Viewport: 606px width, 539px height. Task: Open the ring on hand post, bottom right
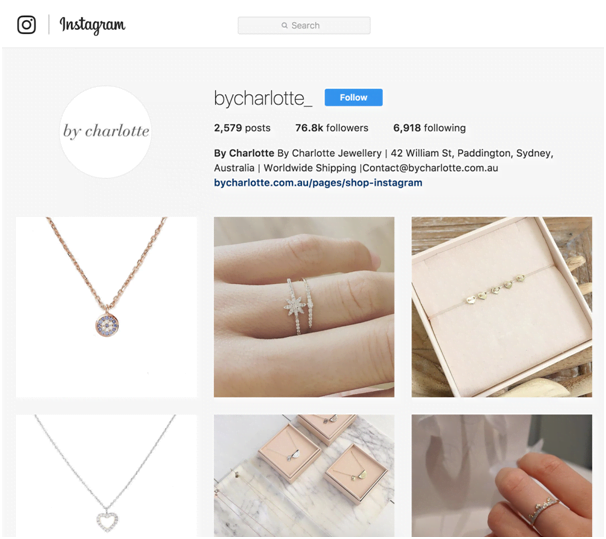502,476
